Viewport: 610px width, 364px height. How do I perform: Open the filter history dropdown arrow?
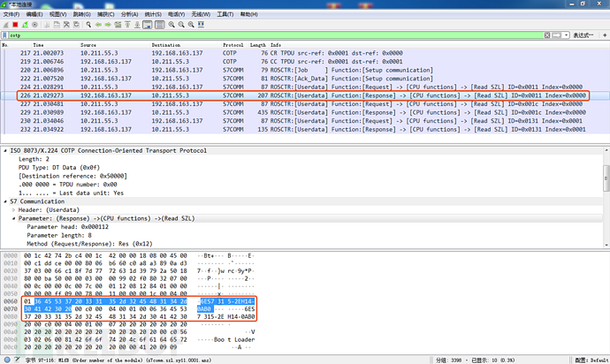[566, 34]
